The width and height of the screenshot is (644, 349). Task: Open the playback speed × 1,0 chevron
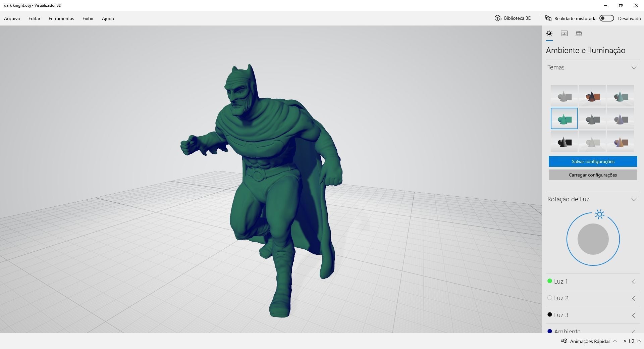(x=638, y=341)
